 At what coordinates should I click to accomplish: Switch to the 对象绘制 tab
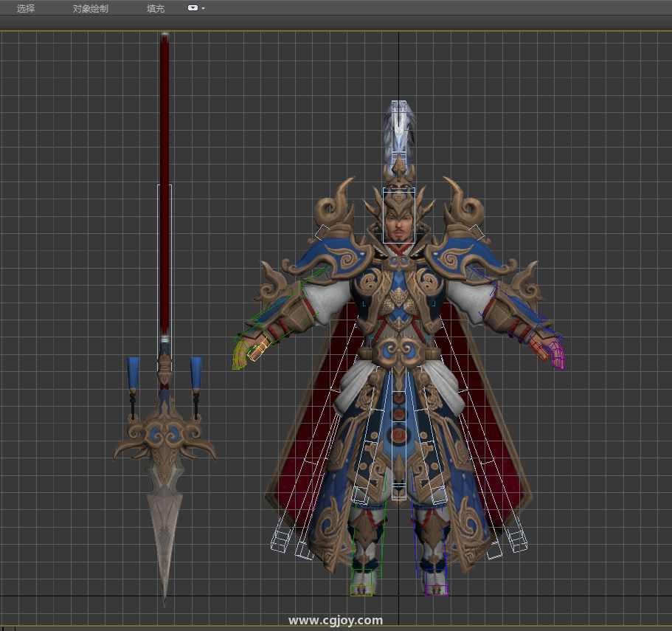(x=90, y=9)
